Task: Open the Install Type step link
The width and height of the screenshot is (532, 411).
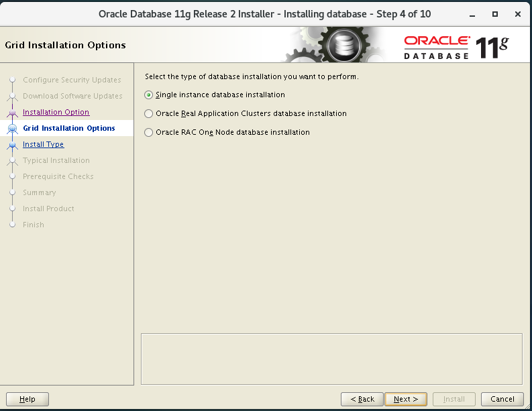Action: click(44, 144)
